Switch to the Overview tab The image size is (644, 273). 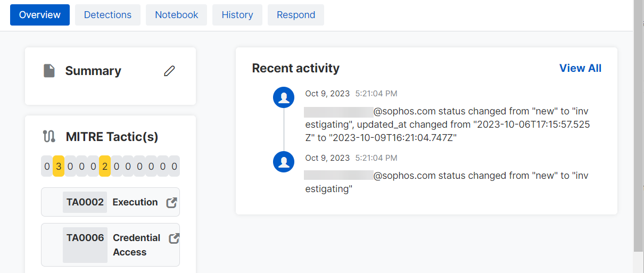[40, 15]
